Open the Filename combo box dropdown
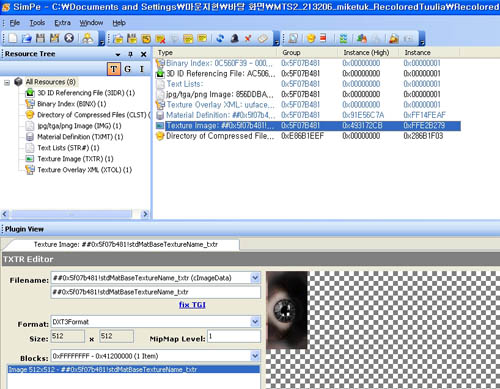The width and height of the screenshot is (500, 389). pos(255,278)
